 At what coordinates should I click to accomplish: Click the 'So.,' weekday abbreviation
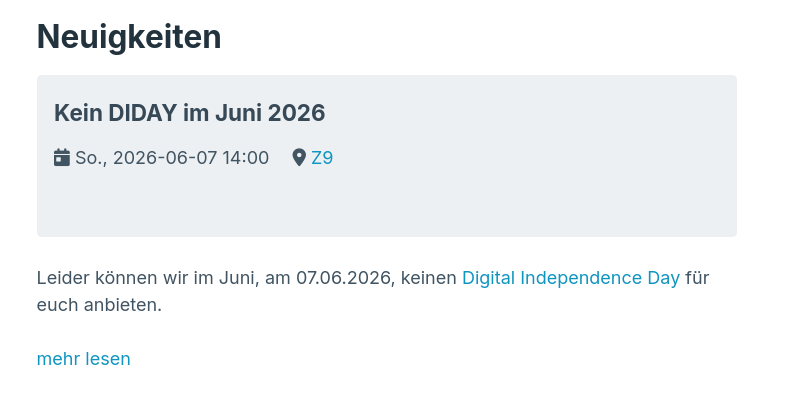91,158
